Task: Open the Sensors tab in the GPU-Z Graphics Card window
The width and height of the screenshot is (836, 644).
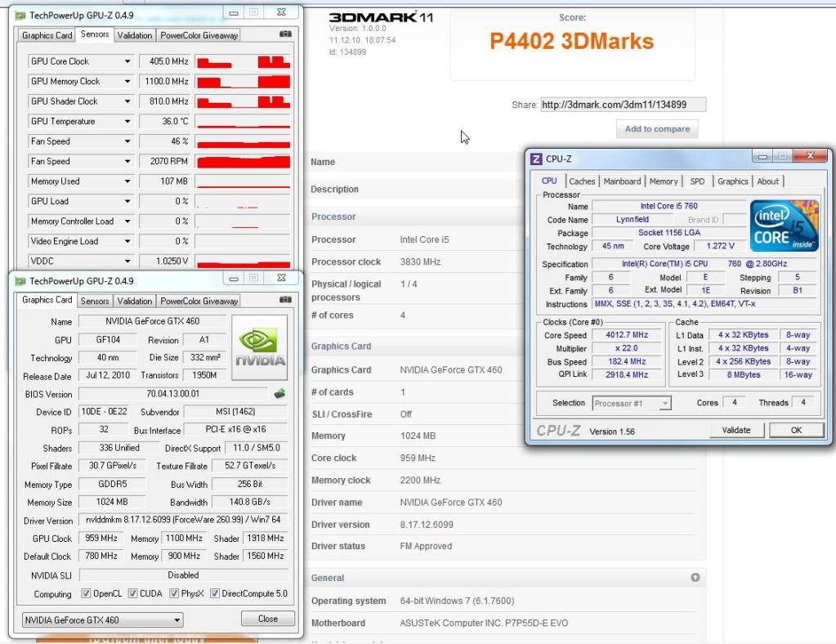Action: (x=94, y=302)
